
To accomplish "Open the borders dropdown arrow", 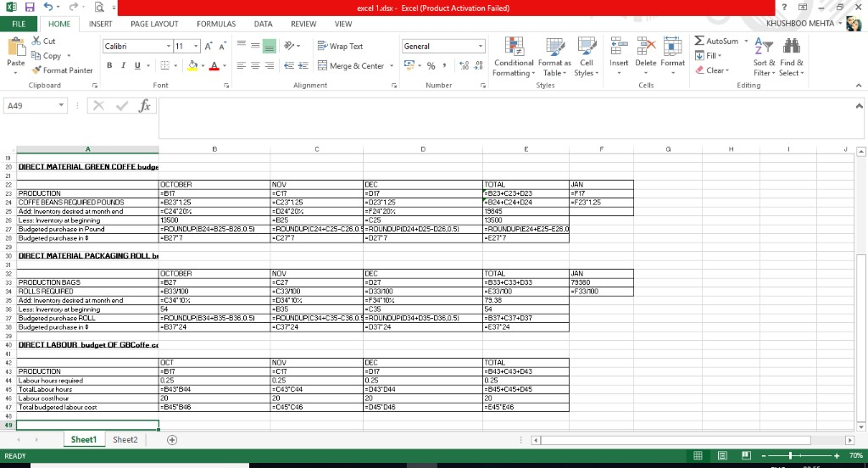I will point(175,66).
